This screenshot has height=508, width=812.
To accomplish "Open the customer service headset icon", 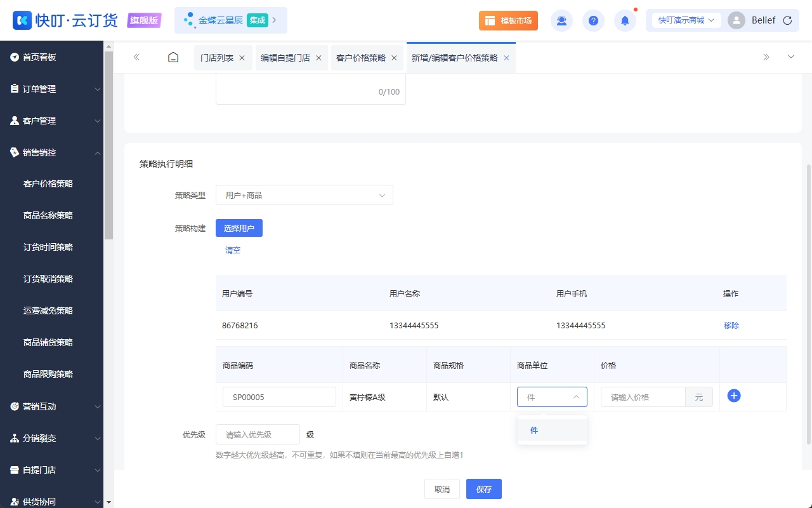I will click(x=561, y=20).
